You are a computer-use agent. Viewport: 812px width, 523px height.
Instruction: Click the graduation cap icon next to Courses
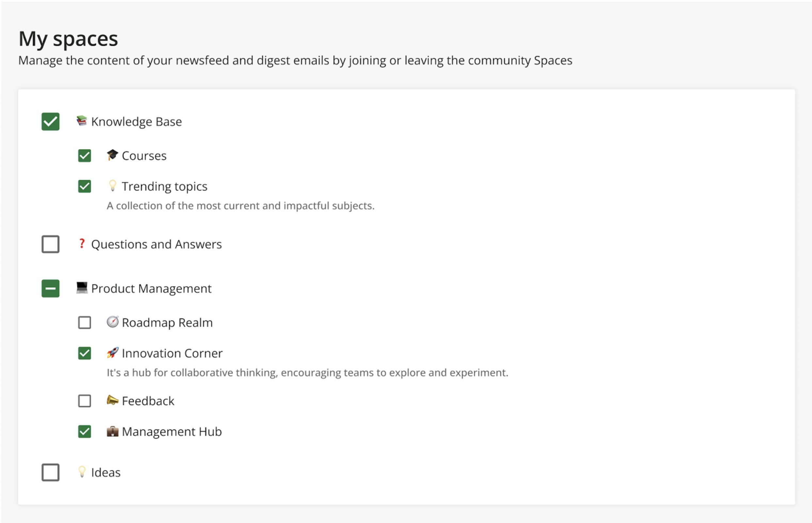[112, 155]
